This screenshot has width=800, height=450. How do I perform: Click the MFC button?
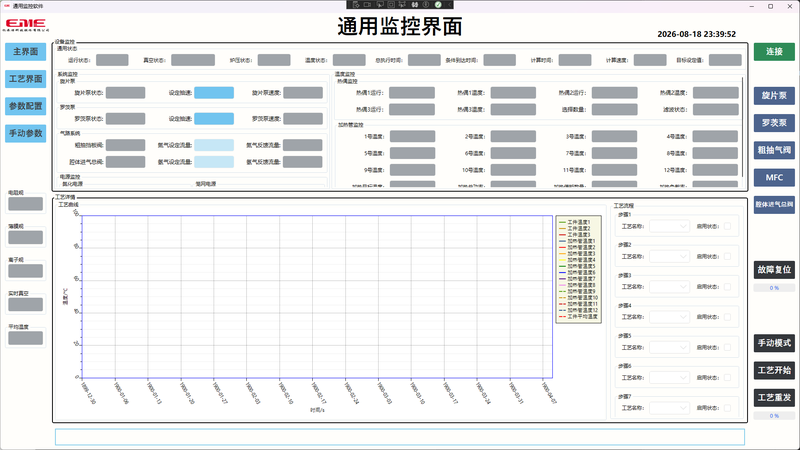pos(774,178)
